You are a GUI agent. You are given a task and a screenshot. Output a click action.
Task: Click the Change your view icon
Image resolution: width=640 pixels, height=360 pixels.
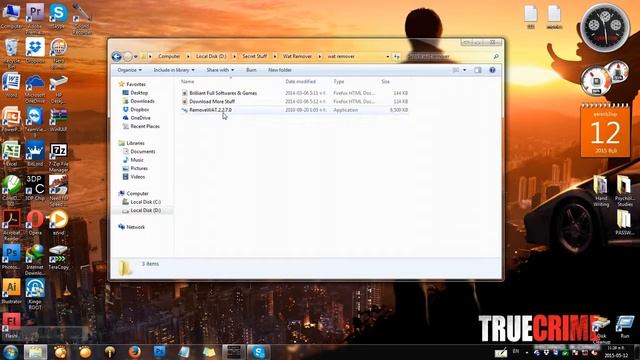point(456,70)
